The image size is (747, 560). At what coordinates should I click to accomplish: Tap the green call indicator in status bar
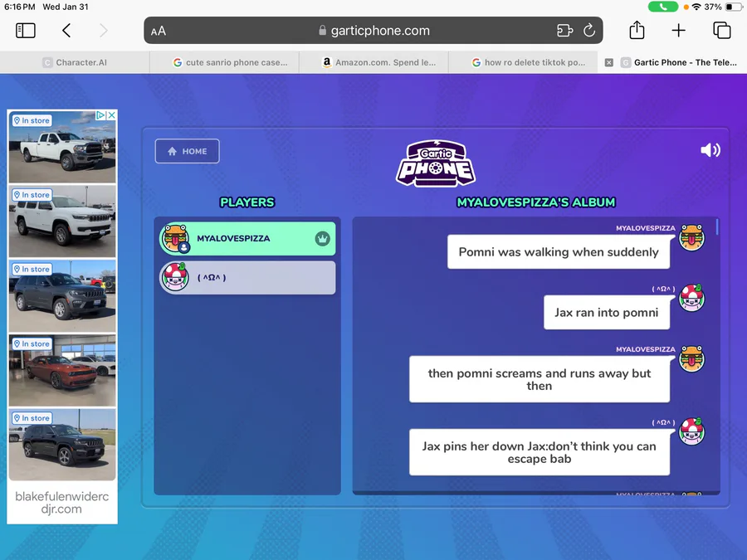pos(663,7)
